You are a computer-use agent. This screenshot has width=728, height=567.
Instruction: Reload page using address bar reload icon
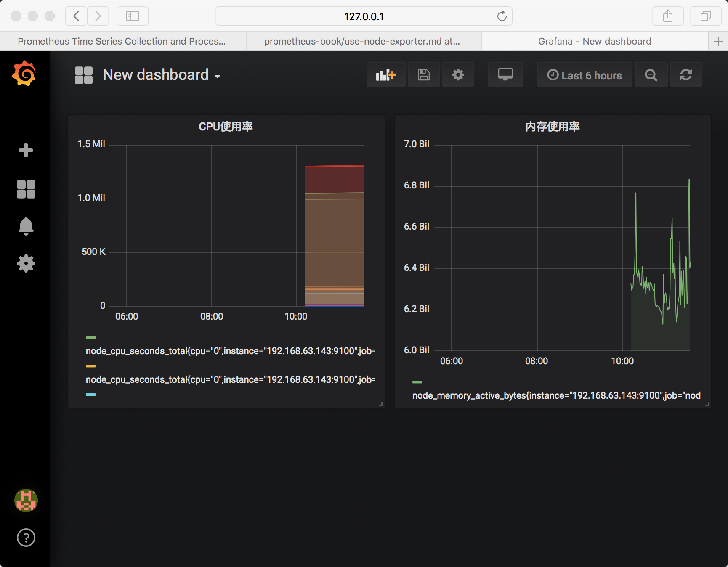point(502,16)
